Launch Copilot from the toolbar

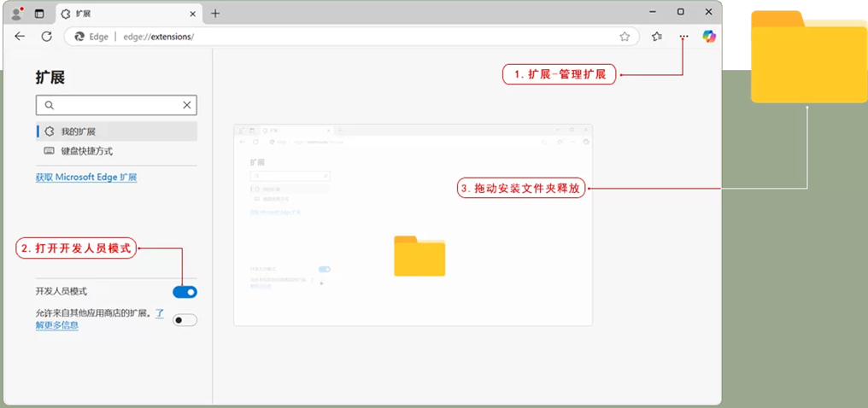tap(709, 37)
